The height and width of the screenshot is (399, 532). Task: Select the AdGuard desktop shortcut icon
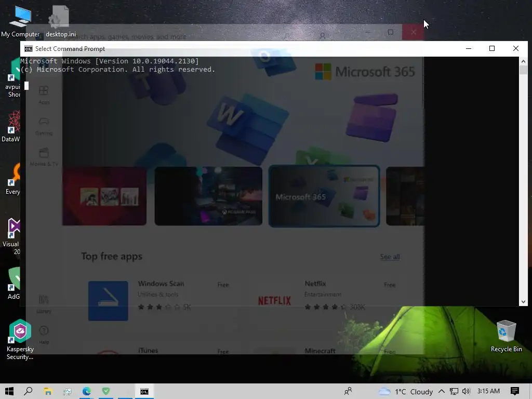(14, 284)
